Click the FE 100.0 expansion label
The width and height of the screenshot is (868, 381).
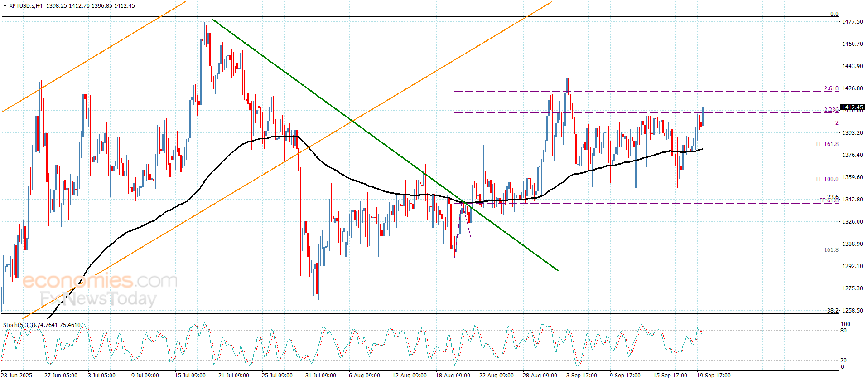tap(827, 179)
